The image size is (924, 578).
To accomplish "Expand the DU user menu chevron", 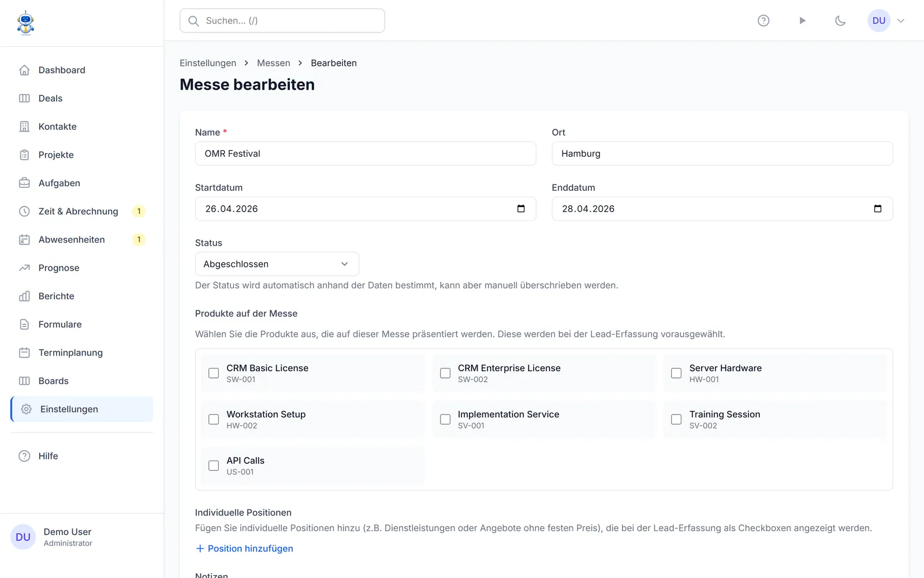I will pos(901,21).
